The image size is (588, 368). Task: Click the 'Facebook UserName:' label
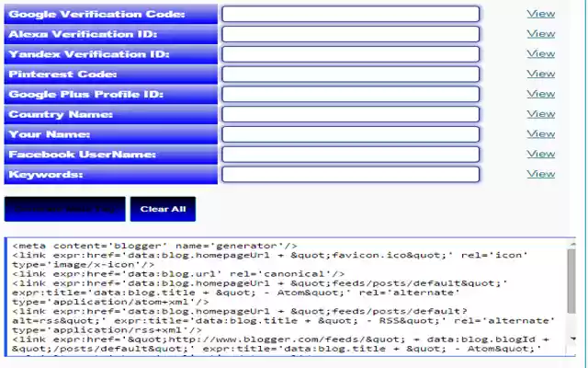(82, 155)
